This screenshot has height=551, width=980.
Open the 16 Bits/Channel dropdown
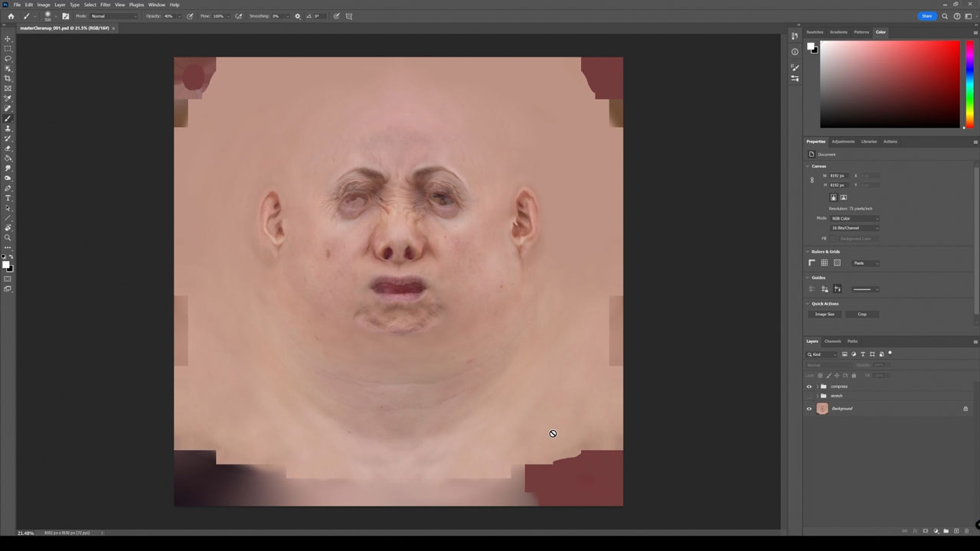point(854,228)
